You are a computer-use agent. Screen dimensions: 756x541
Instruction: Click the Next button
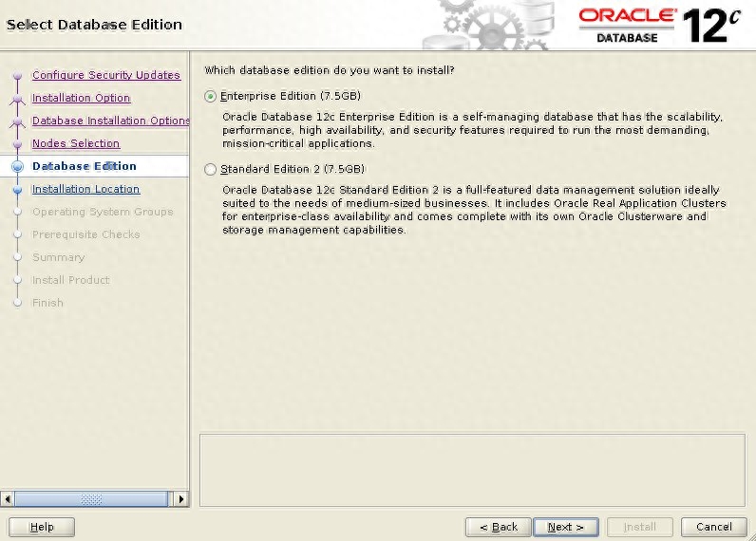click(565, 527)
